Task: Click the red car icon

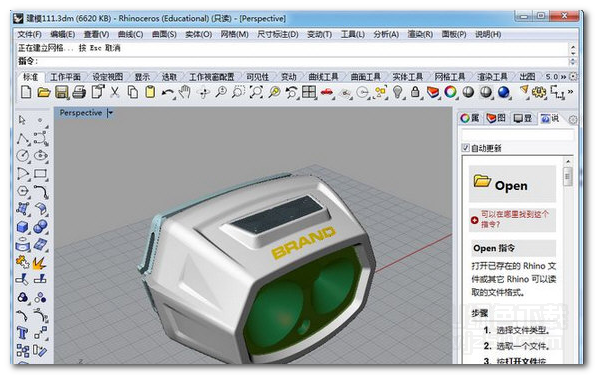Action: [x=327, y=92]
